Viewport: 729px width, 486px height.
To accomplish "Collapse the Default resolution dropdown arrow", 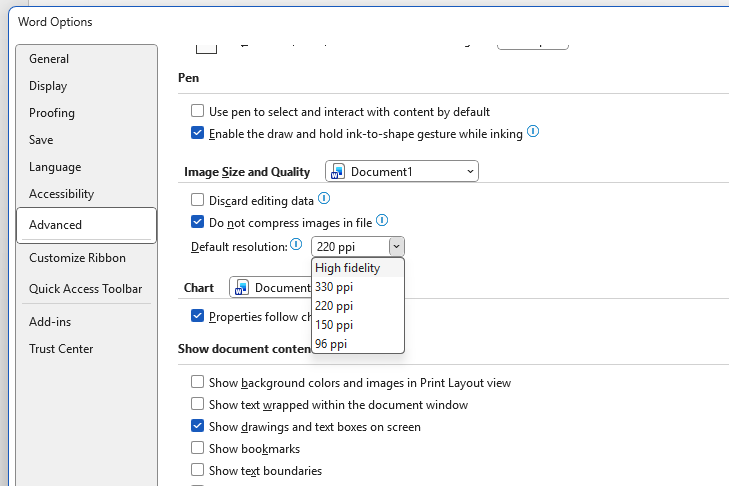I will [x=396, y=246].
